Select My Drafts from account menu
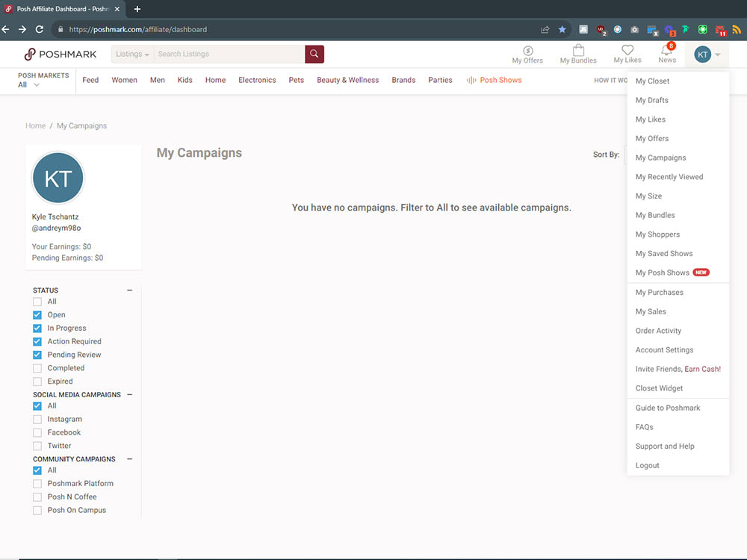 (651, 100)
